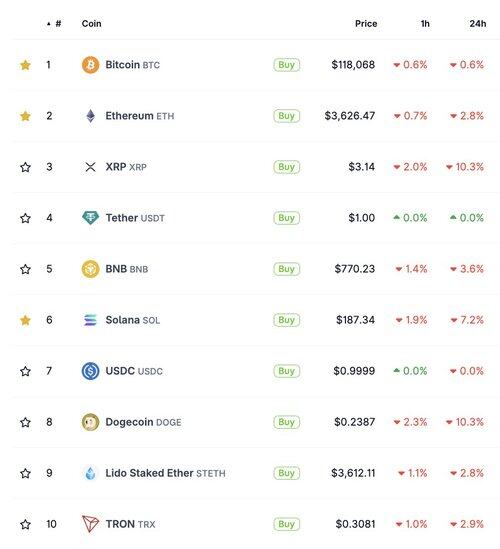Sort by 1h change column header
The width and height of the screenshot is (500, 549).
pyautogui.click(x=425, y=23)
